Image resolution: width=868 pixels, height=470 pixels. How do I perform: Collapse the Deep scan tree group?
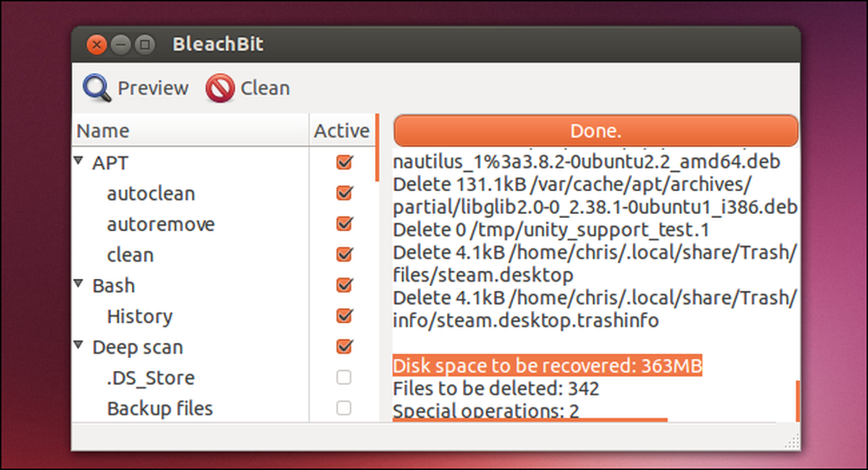tap(79, 345)
